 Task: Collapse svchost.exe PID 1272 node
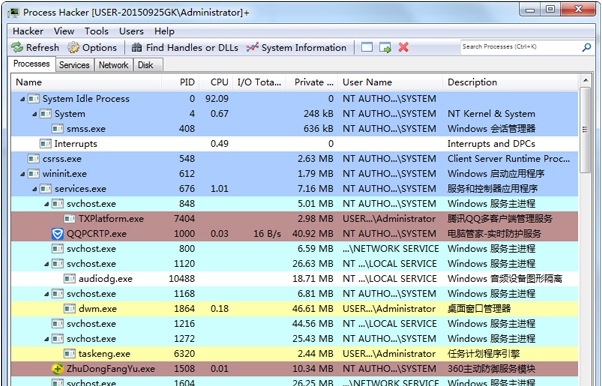click(46, 339)
